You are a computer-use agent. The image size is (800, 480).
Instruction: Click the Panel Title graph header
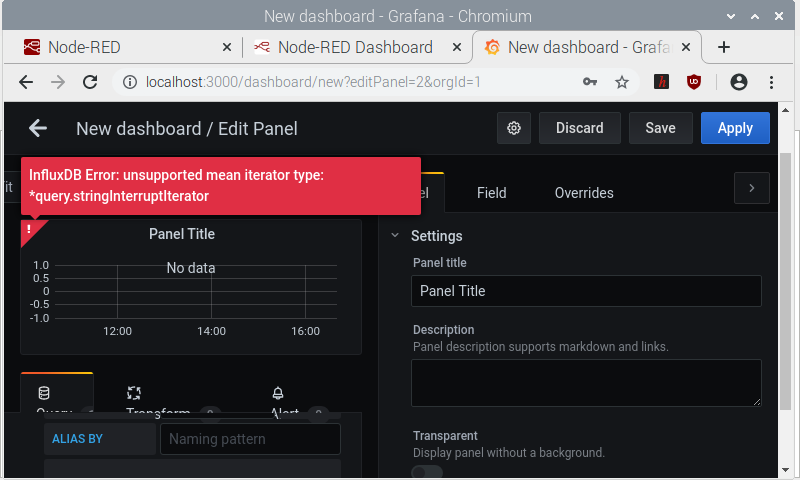coord(182,234)
